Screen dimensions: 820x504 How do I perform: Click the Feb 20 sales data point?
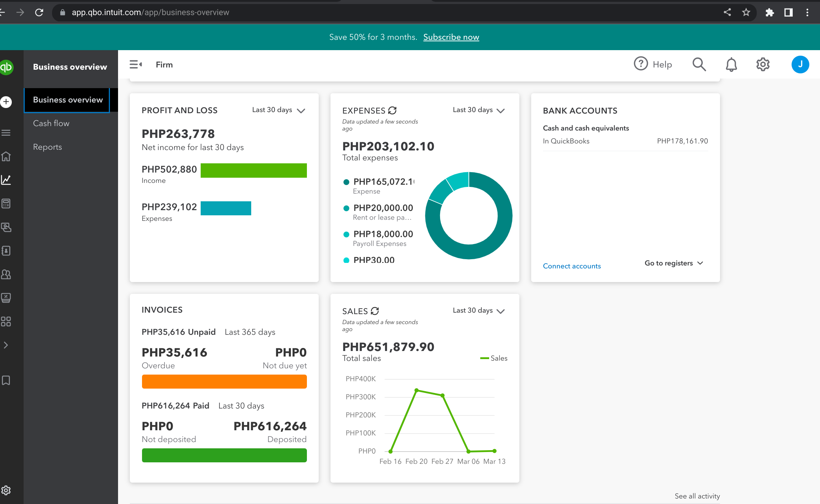pos(416,390)
